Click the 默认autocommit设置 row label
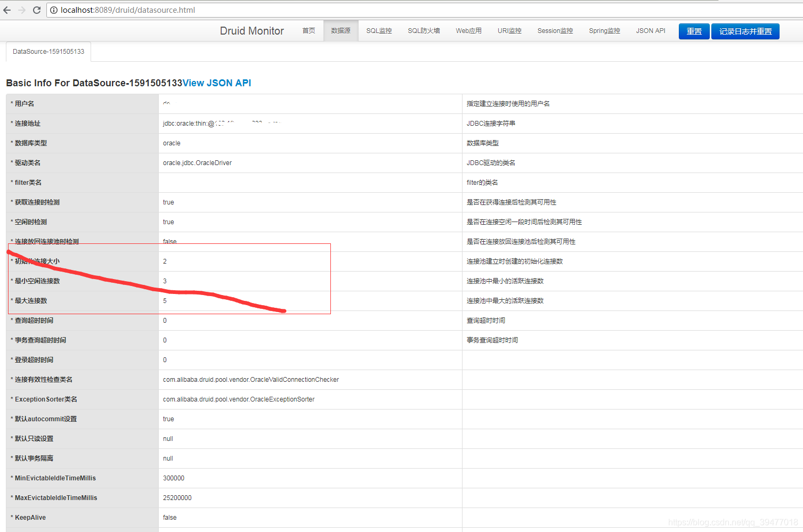 [46, 419]
